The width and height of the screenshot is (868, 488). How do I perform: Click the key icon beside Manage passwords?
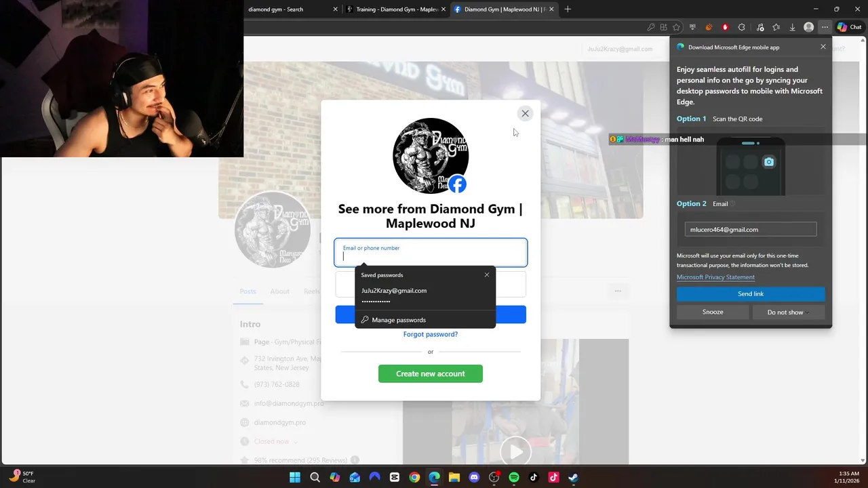click(x=365, y=320)
